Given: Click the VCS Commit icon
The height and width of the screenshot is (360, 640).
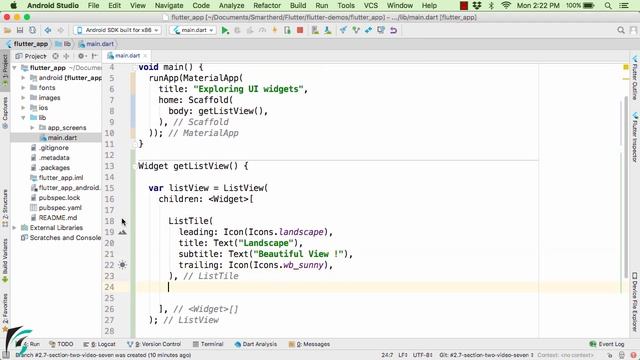Looking at the screenshot, I should 356,30.
